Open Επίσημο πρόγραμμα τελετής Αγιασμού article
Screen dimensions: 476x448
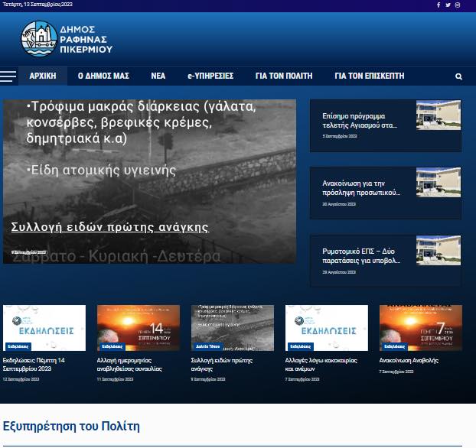[x=360, y=121]
